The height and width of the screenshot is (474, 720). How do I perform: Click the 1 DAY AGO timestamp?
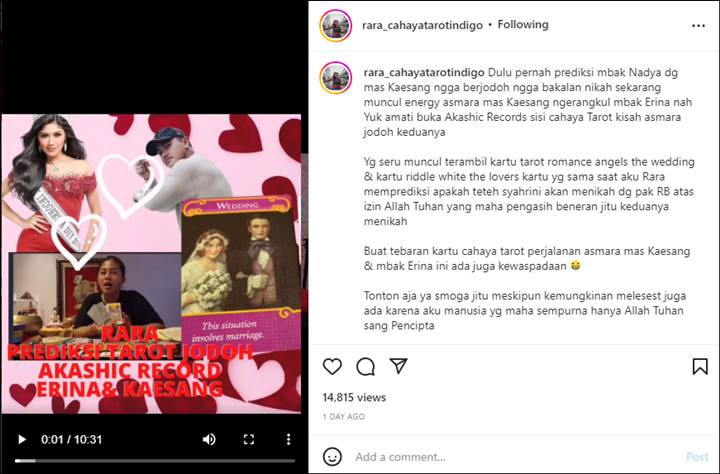coord(344,417)
